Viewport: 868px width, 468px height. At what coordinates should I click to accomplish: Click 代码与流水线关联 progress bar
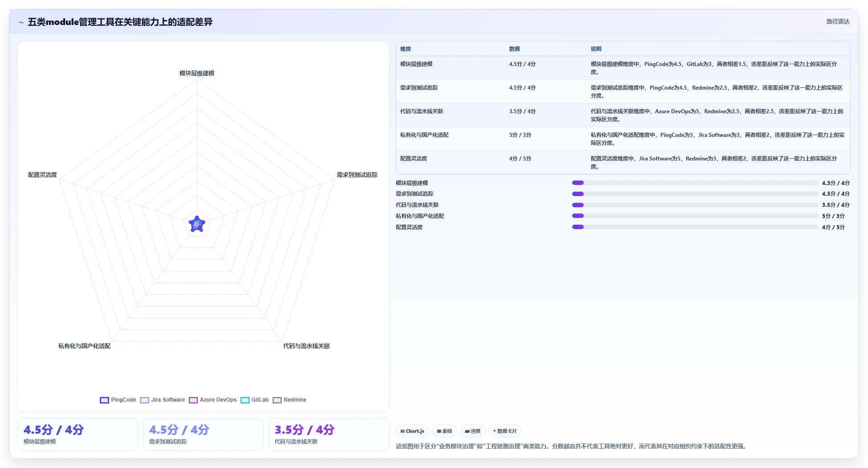[695, 205]
